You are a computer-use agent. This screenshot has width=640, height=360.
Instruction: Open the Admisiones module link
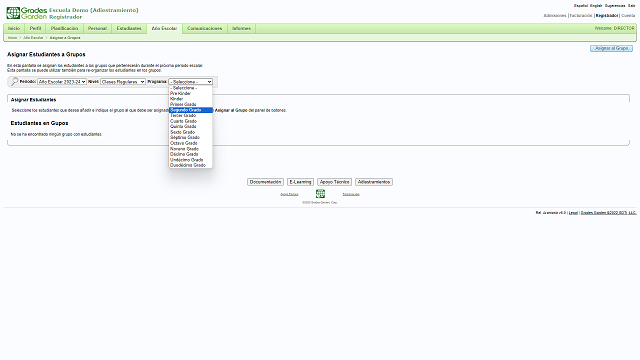tap(555, 16)
